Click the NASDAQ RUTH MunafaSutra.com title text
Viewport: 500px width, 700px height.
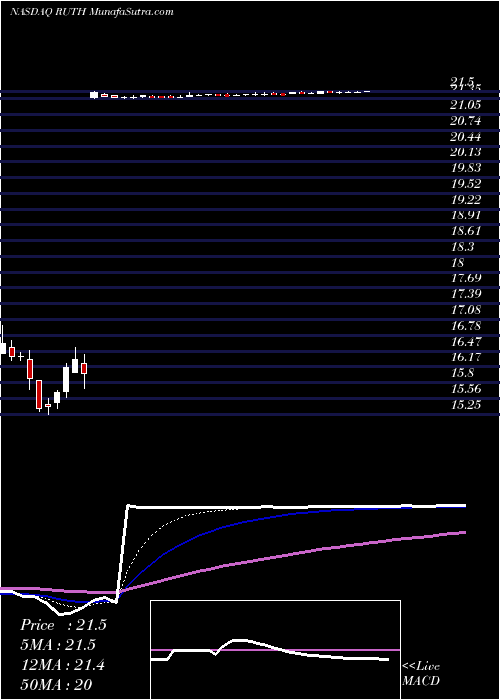92,12
